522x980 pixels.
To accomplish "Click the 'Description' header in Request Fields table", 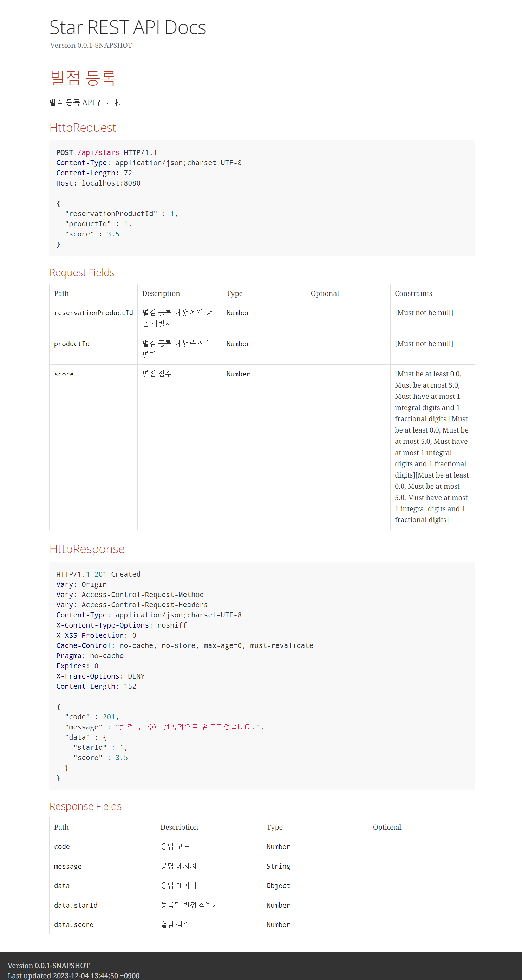I will pos(161,293).
